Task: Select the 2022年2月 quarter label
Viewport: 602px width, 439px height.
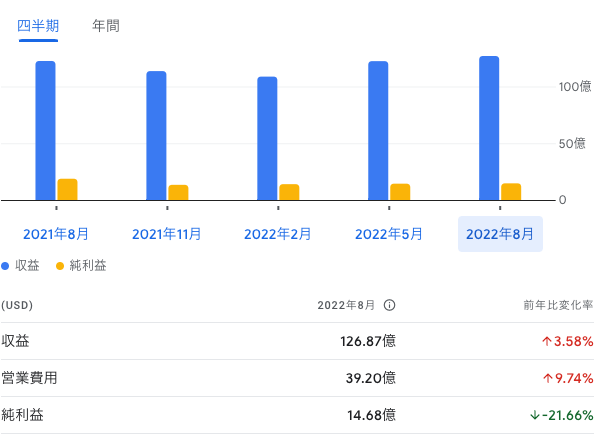Action: [278, 234]
